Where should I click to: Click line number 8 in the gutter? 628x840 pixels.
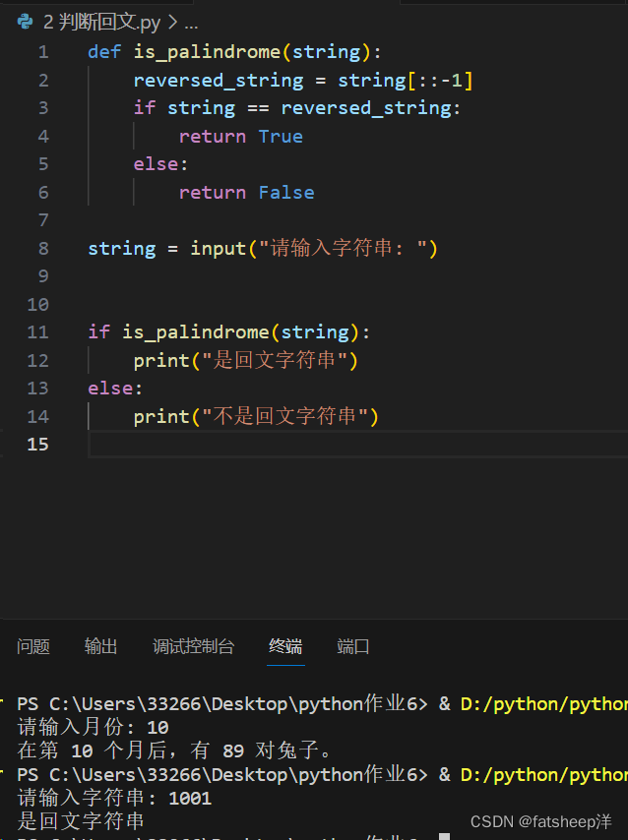[x=43, y=248]
